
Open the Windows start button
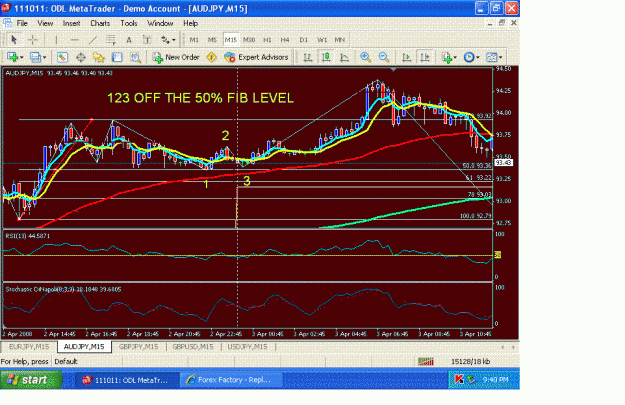point(31,380)
